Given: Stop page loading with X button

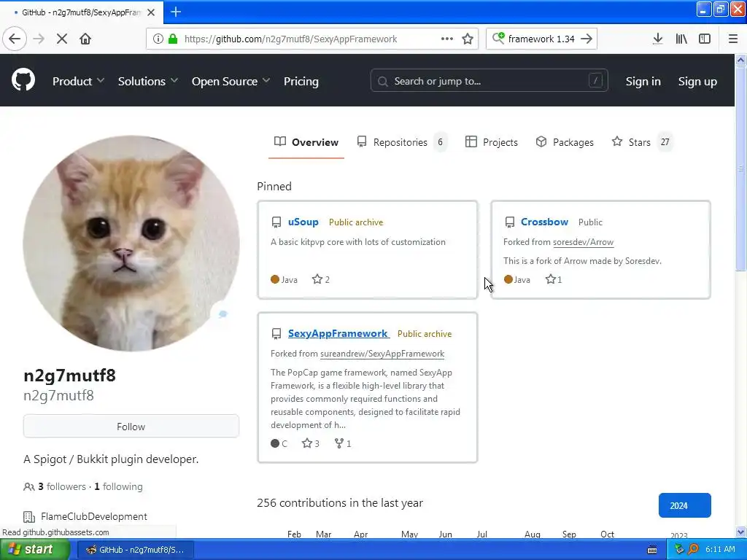Looking at the screenshot, I should click(62, 39).
